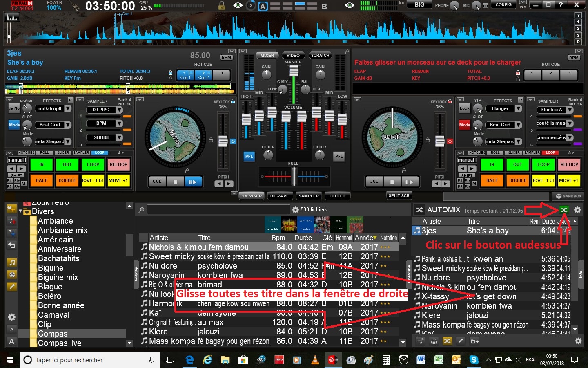Toggle right channel PFL headphone cue
The image size is (588, 368).
coord(339,156)
